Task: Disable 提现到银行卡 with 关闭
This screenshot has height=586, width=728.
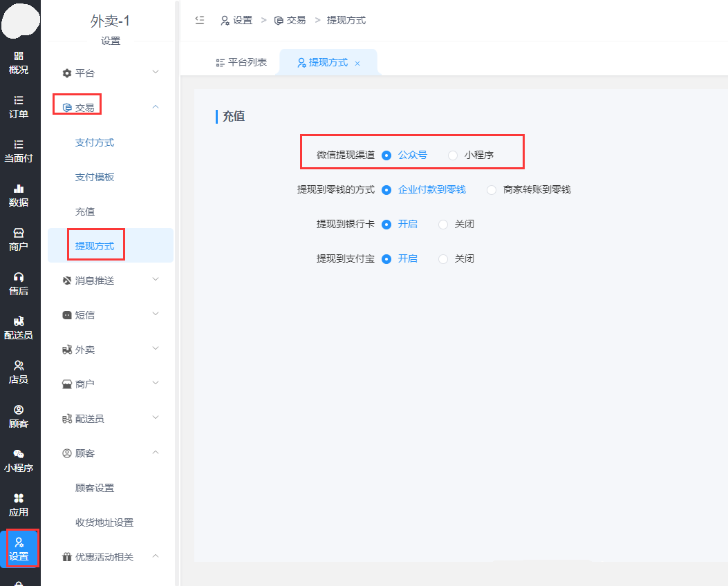Action: pos(443,225)
